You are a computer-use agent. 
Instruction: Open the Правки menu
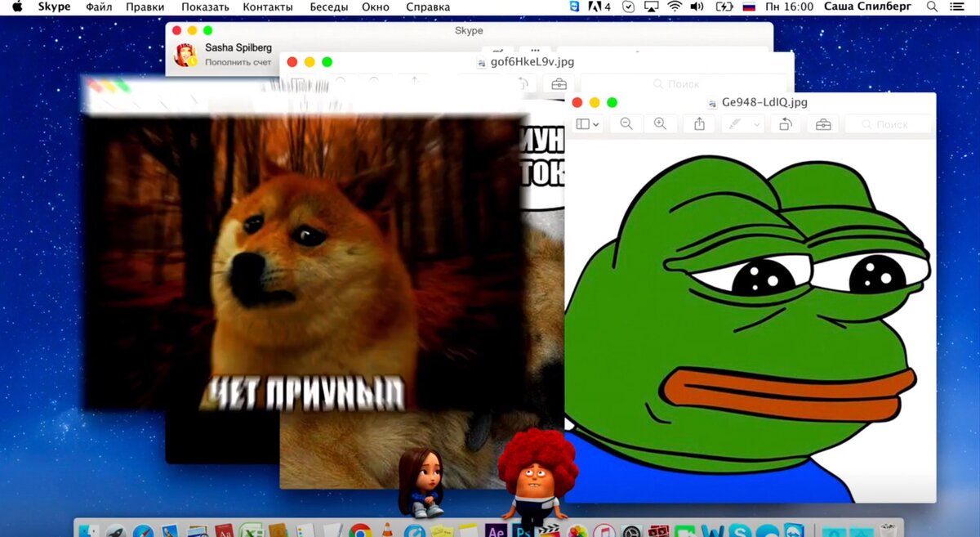[145, 7]
